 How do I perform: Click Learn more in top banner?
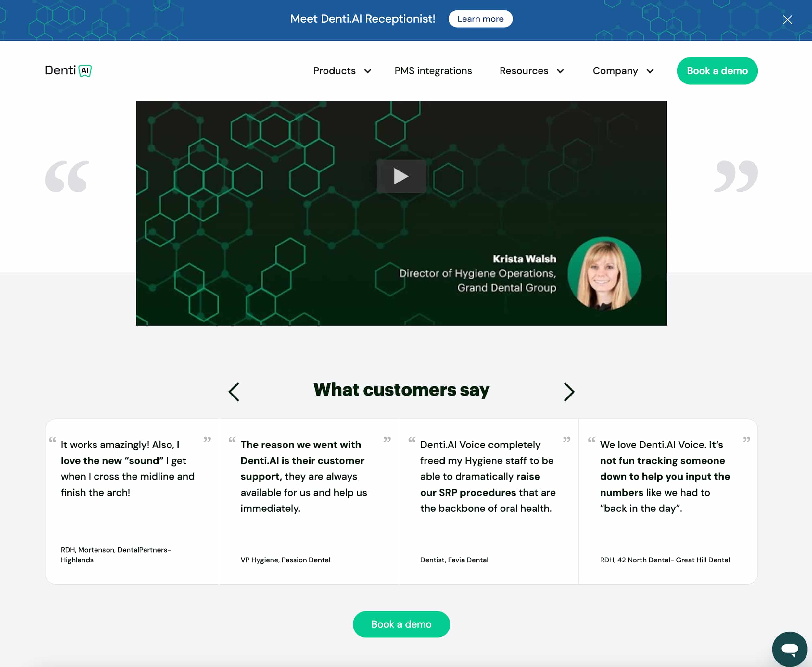click(480, 19)
